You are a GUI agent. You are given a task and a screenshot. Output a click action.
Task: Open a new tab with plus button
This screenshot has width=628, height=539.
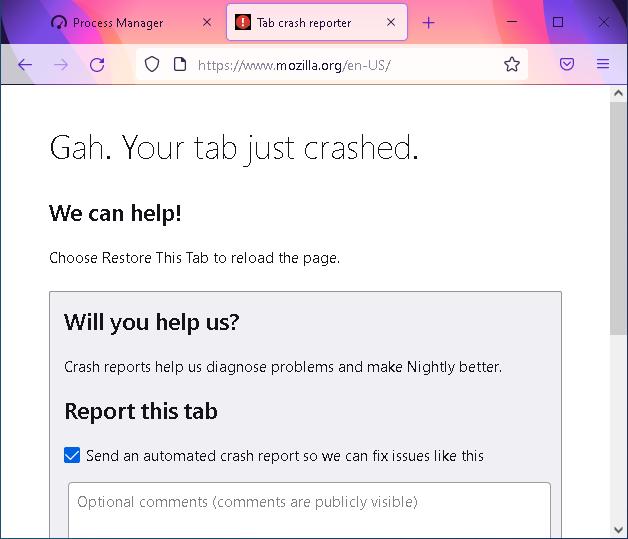point(428,22)
